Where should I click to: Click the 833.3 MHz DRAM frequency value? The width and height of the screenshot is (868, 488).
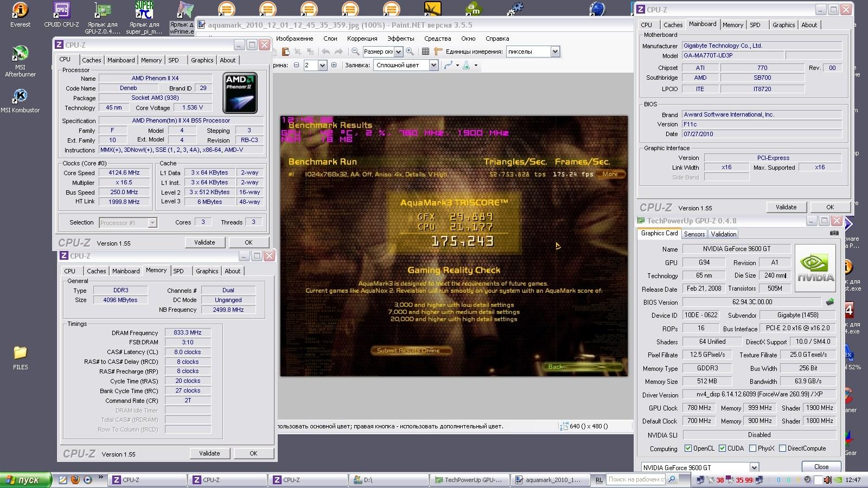(188, 332)
